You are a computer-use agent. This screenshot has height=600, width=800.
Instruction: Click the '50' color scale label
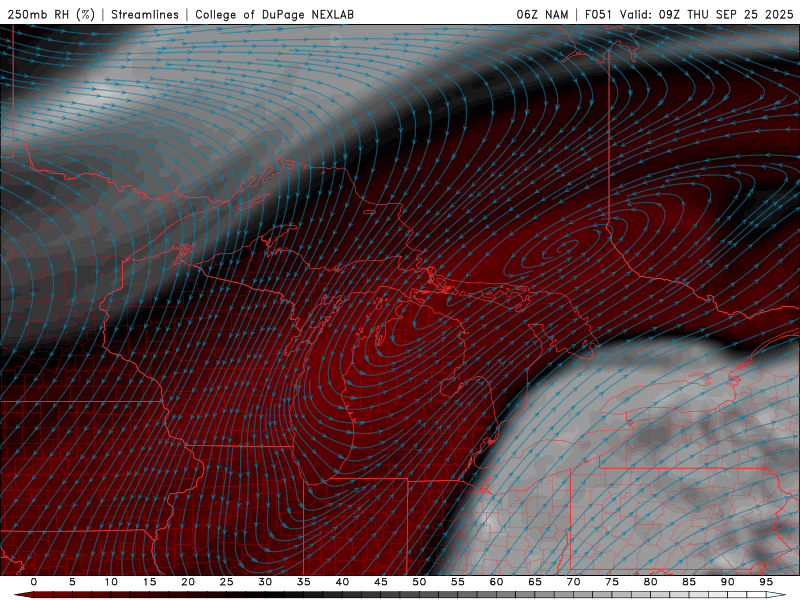click(419, 582)
